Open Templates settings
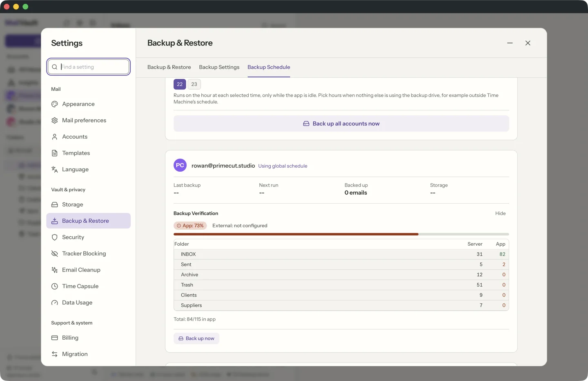 [89, 153]
